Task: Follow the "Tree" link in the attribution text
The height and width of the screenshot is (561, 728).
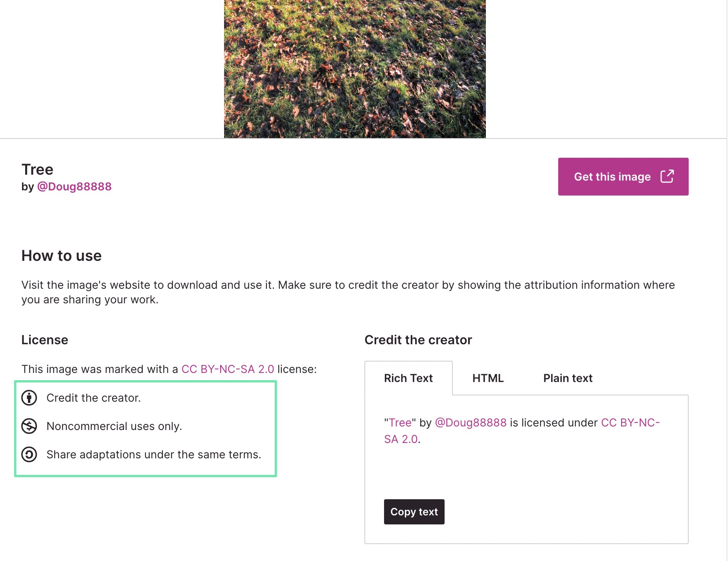Action: click(400, 423)
